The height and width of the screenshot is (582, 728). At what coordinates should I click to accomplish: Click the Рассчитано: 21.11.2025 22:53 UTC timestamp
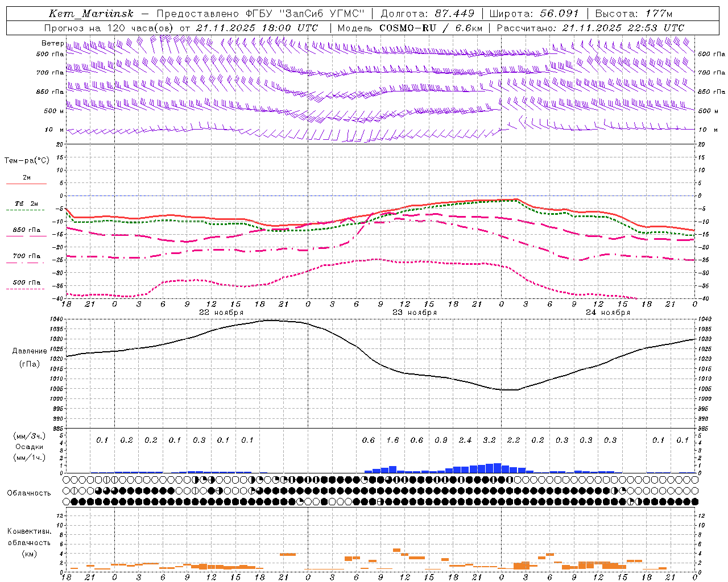click(x=590, y=28)
